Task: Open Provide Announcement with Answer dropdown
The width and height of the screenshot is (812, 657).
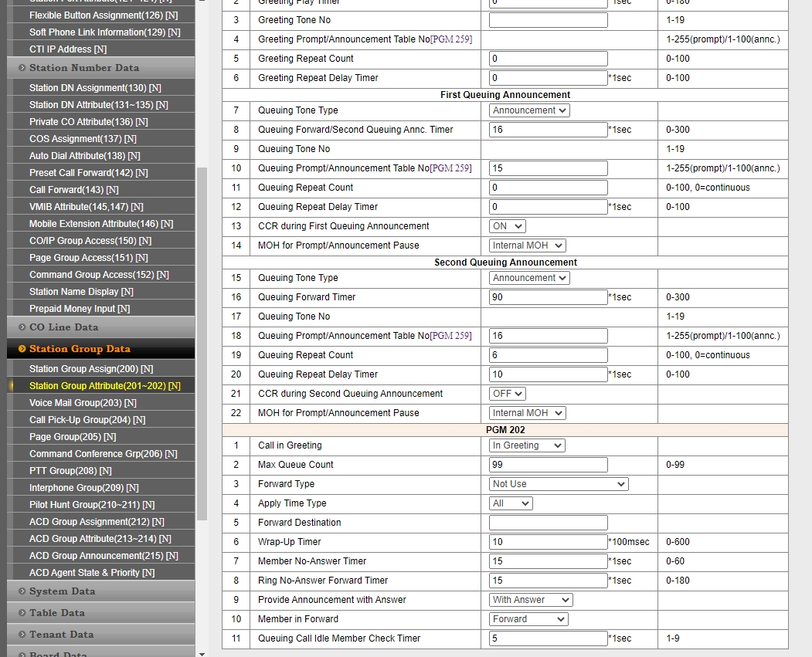Action: 531,600
